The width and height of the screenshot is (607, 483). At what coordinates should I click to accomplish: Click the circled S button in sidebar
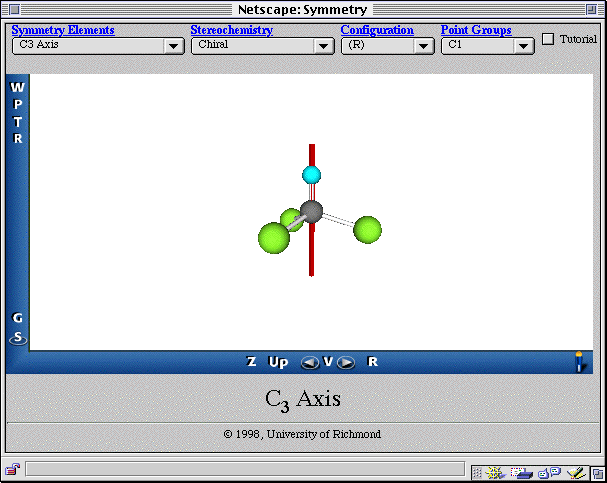click(17, 338)
